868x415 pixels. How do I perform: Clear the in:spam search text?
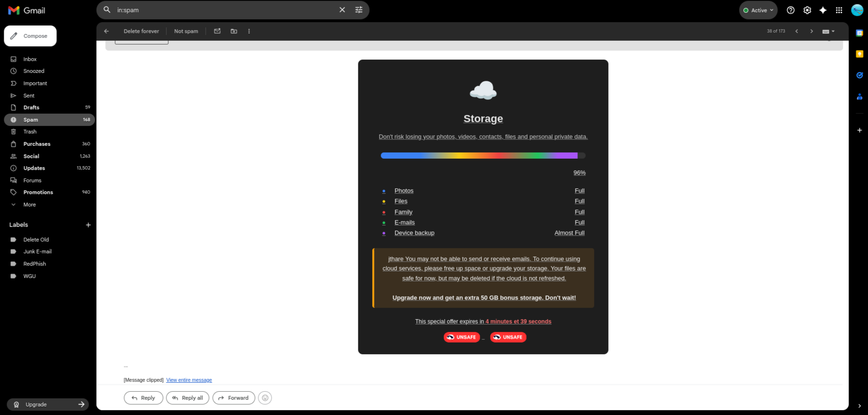tap(342, 9)
